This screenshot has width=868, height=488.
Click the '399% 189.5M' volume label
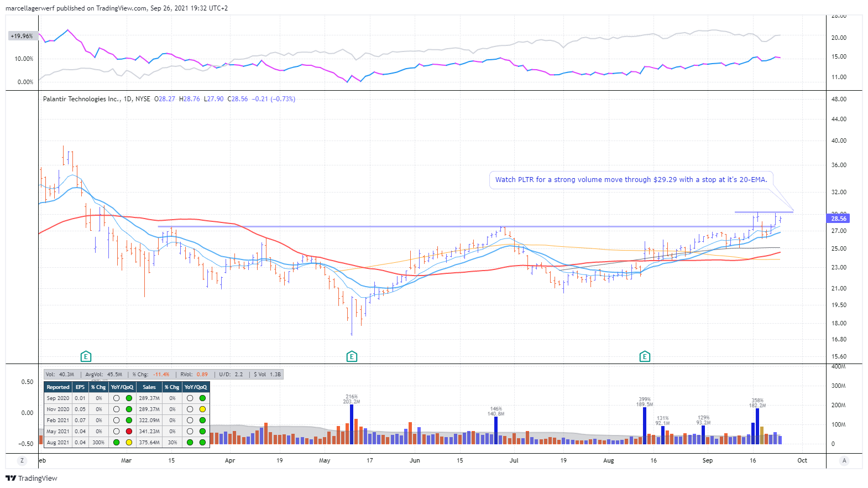pos(645,402)
